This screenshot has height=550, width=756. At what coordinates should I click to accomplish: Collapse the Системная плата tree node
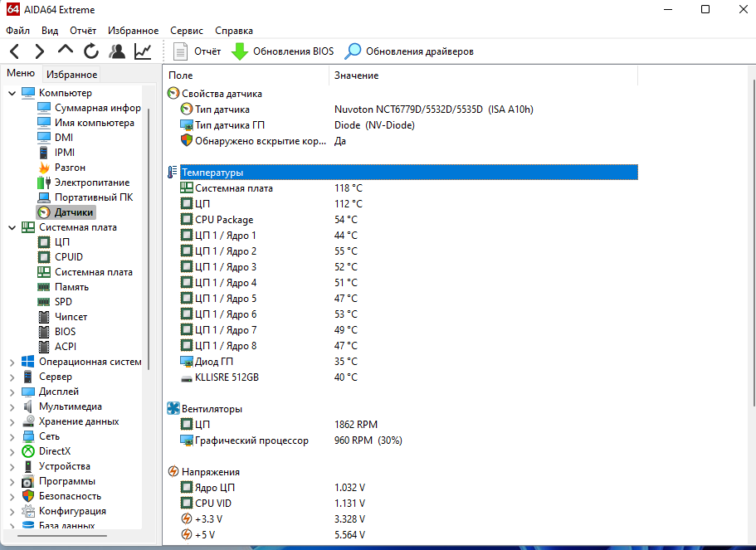pyautogui.click(x=12, y=227)
